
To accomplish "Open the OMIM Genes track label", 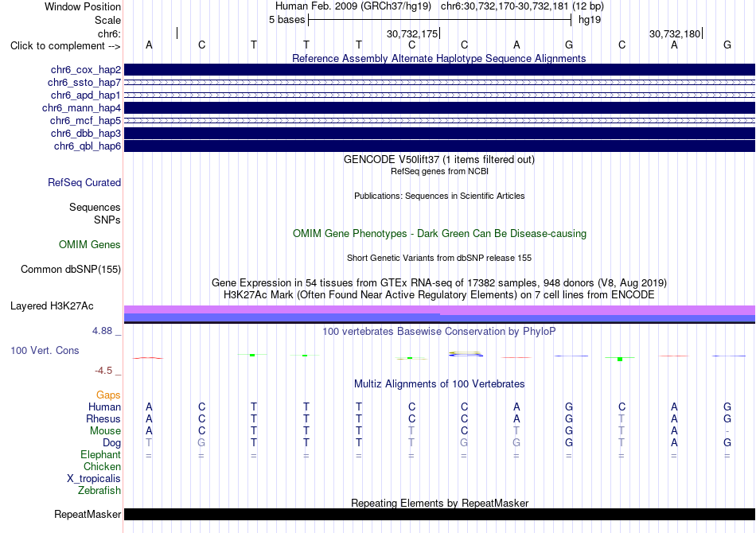I will [90, 245].
